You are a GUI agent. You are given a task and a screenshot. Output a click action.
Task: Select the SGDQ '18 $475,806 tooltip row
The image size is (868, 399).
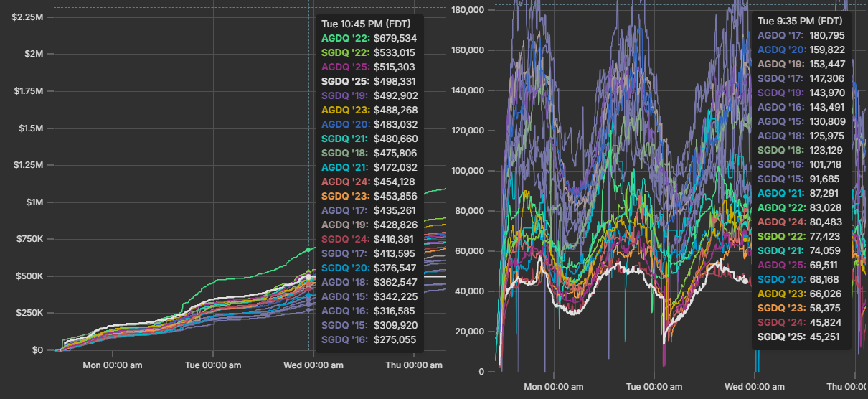pyautogui.click(x=369, y=153)
